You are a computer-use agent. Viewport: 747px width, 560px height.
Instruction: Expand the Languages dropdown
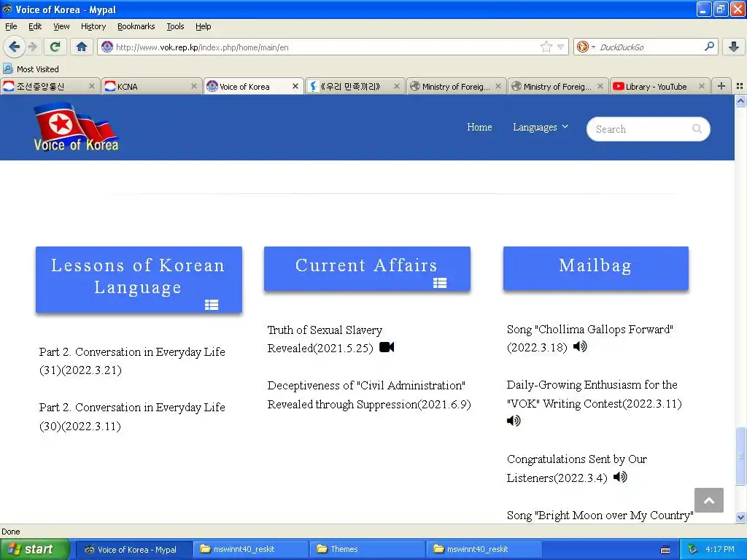[541, 127]
